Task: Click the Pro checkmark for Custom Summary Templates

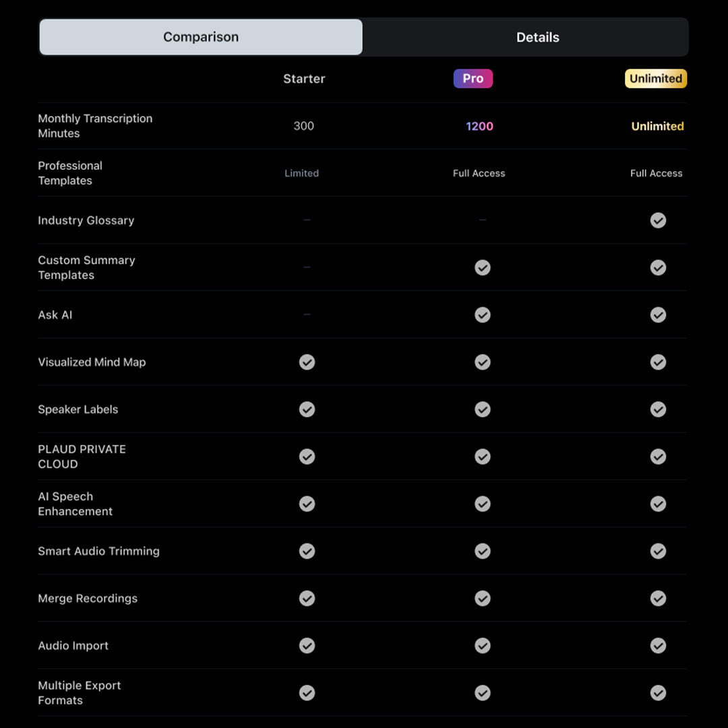Action: pos(483,268)
